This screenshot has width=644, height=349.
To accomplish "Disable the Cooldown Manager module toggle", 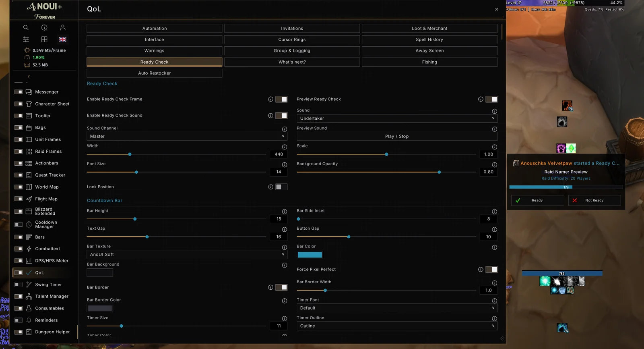I will point(19,224).
